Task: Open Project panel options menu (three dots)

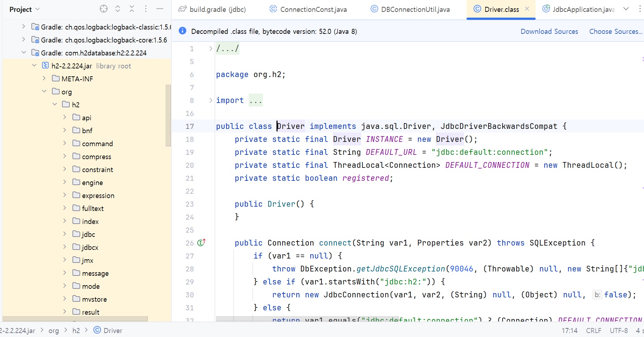Action: tap(146, 9)
